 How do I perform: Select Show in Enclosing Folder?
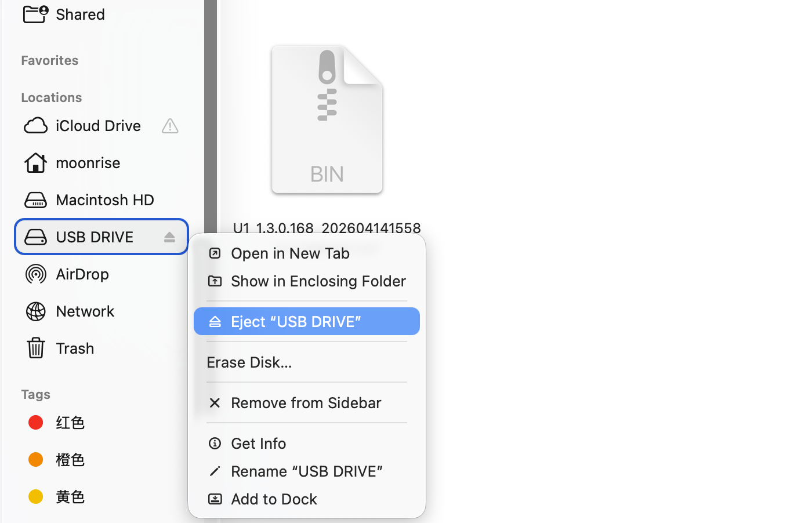coord(318,281)
